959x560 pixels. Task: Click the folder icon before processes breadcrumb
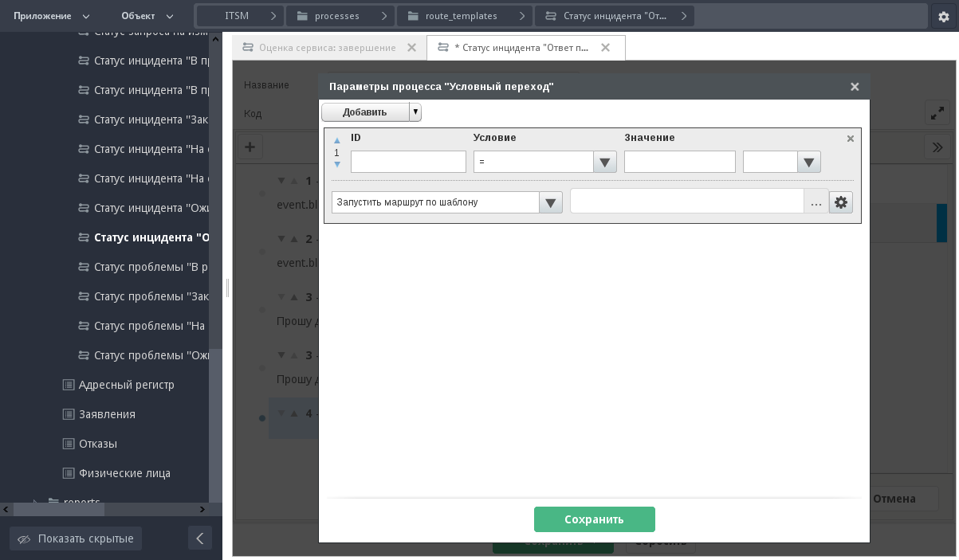coord(301,16)
